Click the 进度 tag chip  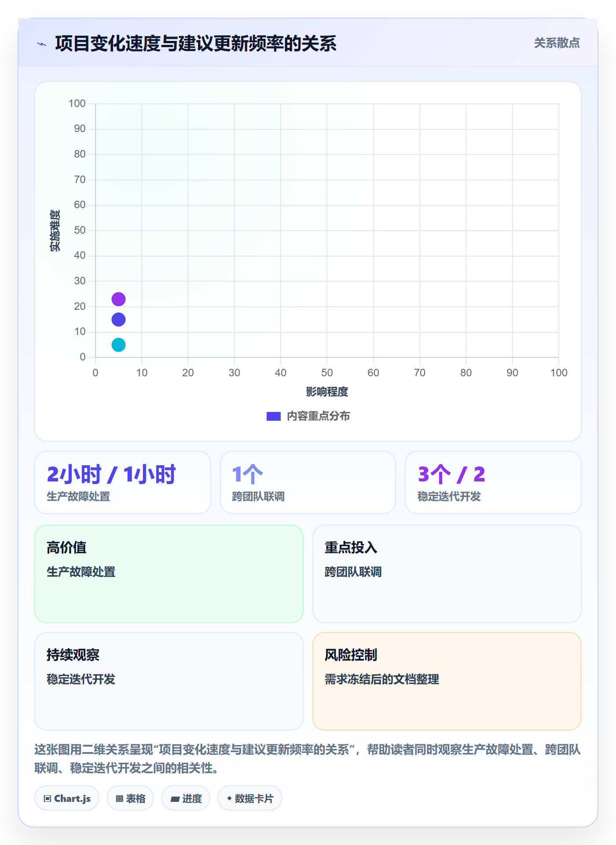(186, 798)
